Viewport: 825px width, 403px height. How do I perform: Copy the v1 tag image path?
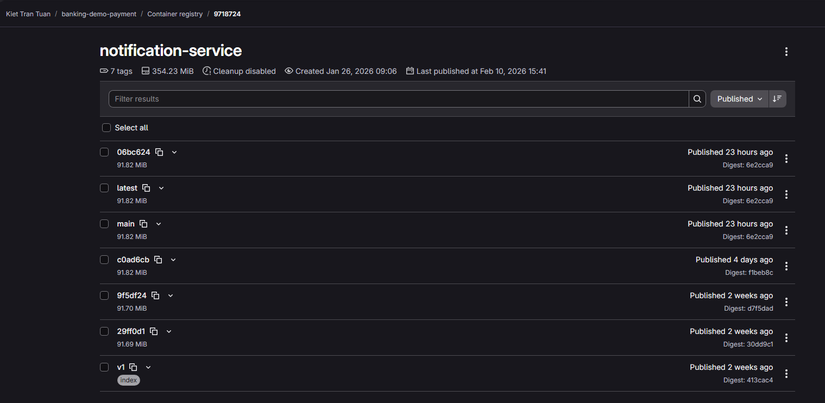coord(133,367)
